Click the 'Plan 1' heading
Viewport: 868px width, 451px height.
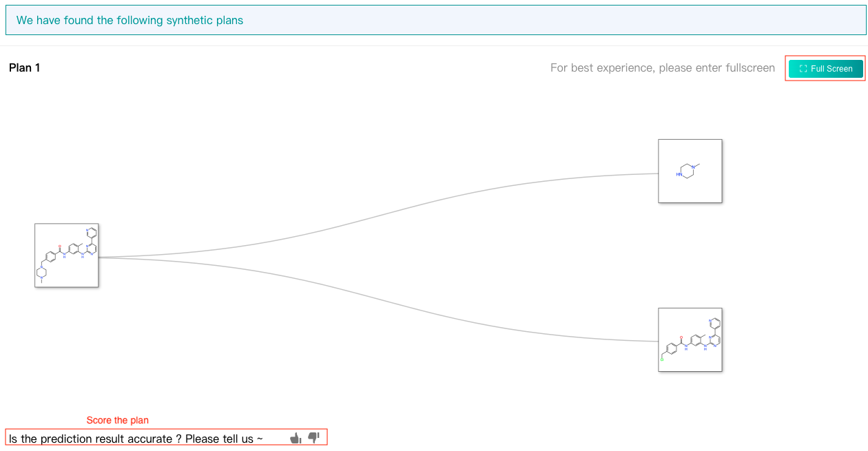(x=25, y=67)
